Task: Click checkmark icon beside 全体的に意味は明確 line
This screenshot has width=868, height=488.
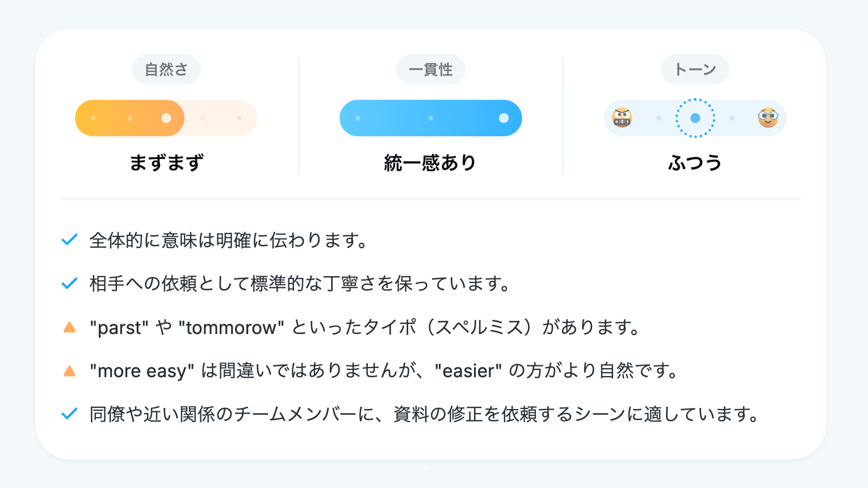Action: (69, 240)
